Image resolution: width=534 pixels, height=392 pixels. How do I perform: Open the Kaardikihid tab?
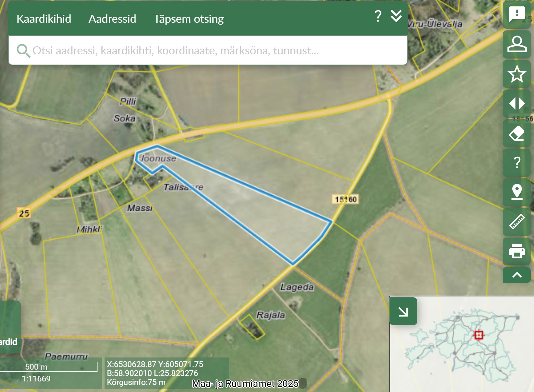click(44, 19)
